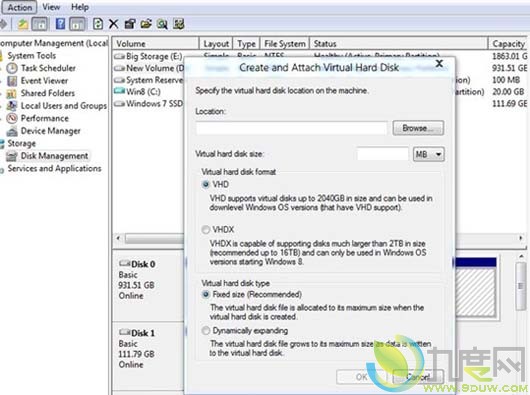Image resolution: width=530 pixels, height=395 pixels.
Task: Click the Task Scheduler clock icon
Action: coord(12,68)
